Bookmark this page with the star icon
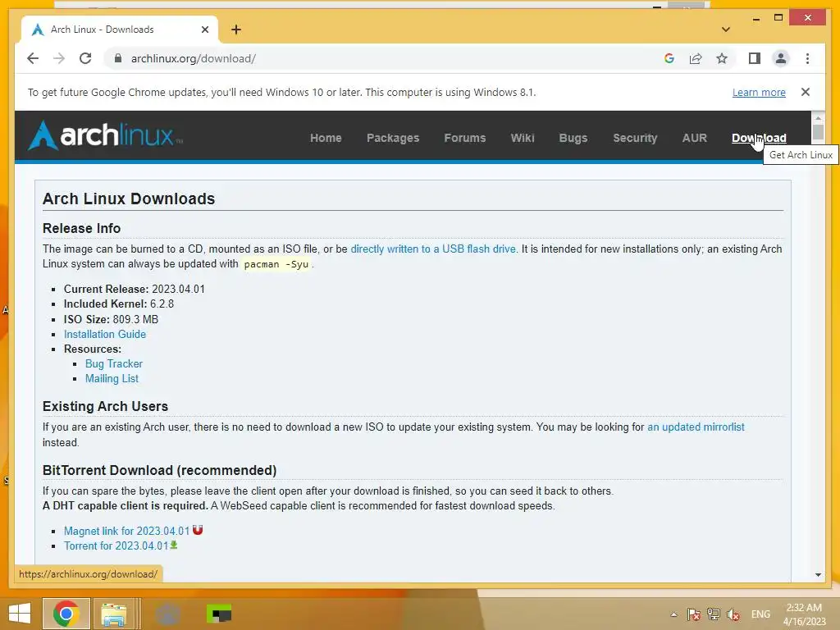 pos(722,58)
